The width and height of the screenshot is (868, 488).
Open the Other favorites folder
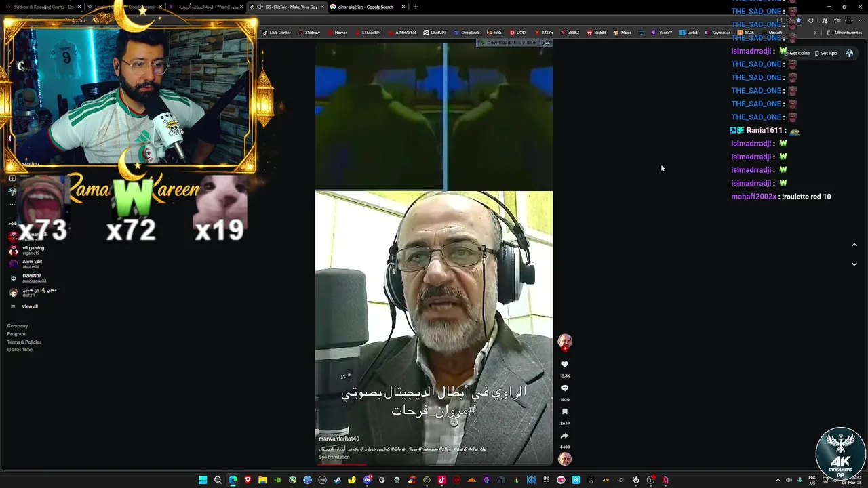pyautogui.click(x=845, y=33)
